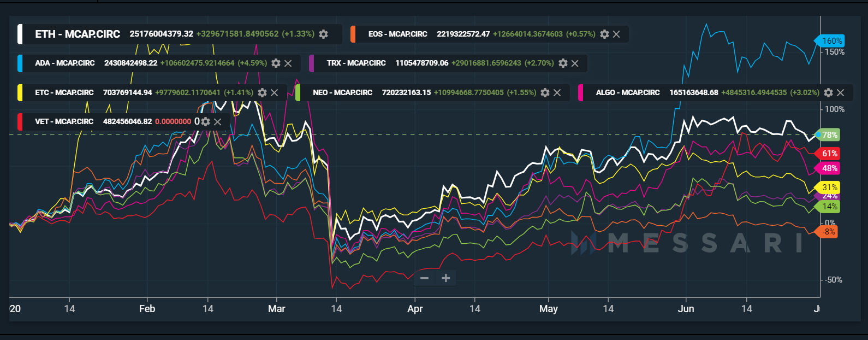This screenshot has width=868, height=340.
Task: Remove the EOS series from chart
Action: (616, 34)
